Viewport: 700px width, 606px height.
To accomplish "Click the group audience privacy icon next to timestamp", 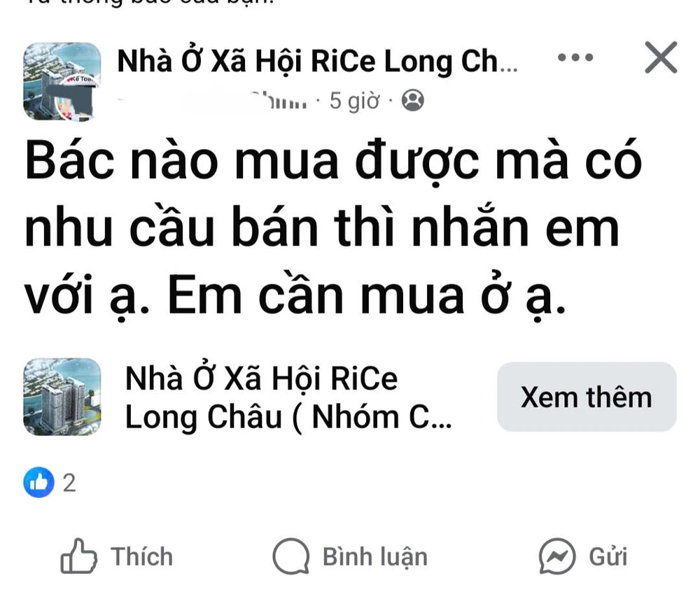I will (413, 101).
